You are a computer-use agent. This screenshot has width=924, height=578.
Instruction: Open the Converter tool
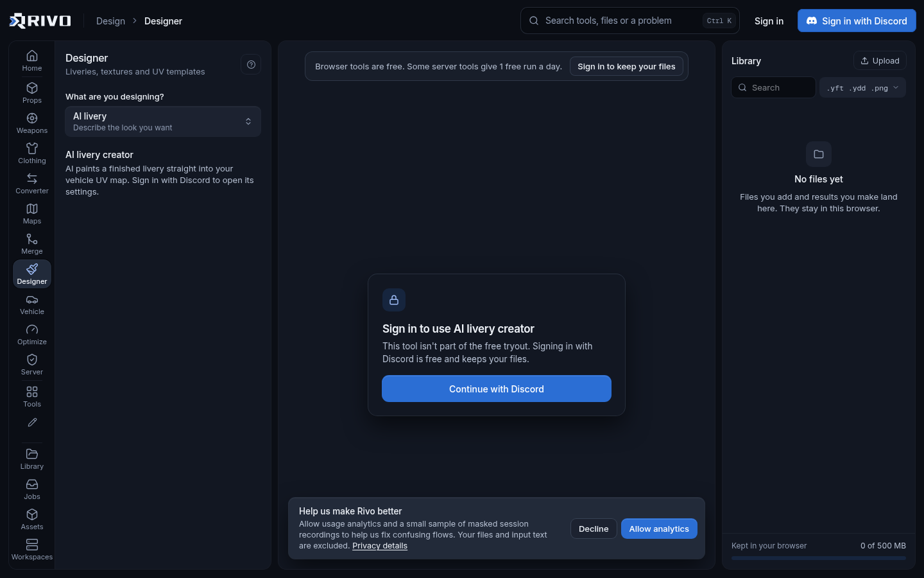32,183
